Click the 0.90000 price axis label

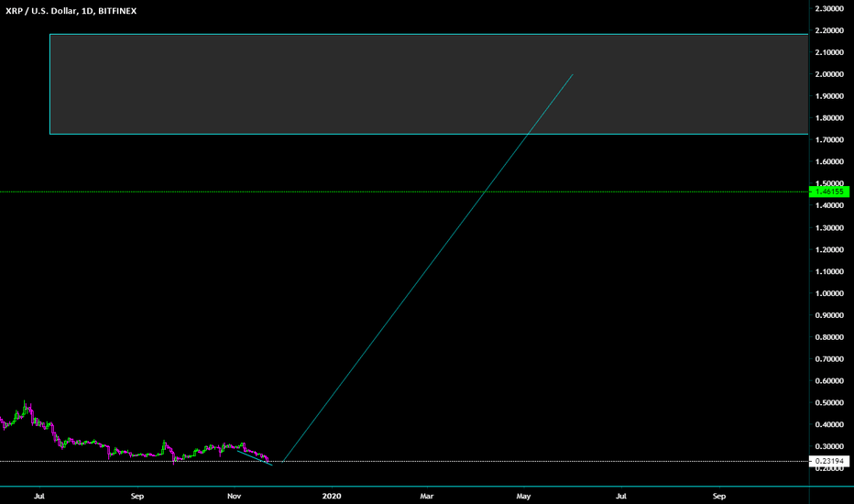coord(829,315)
